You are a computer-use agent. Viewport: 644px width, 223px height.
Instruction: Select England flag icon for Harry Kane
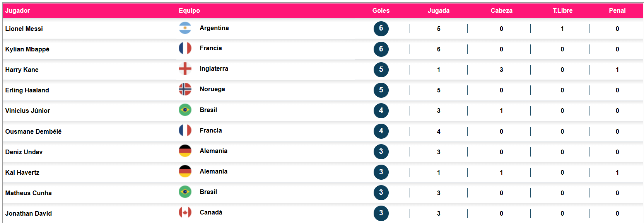tap(185, 69)
